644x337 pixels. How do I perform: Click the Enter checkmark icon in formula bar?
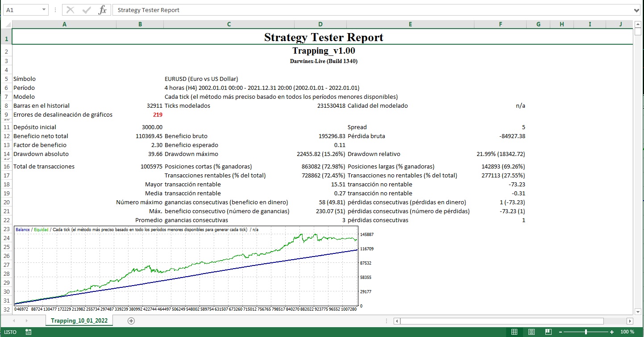87,10
